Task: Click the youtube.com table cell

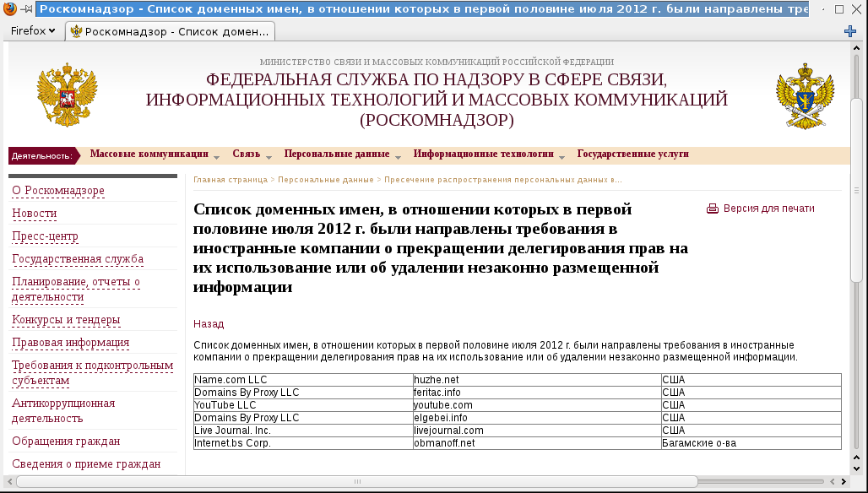Action: click(x=537, y=405)
